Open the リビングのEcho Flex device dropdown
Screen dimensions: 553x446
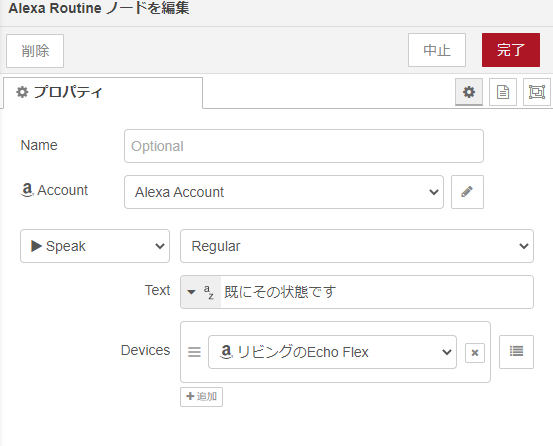coord(332,352)
